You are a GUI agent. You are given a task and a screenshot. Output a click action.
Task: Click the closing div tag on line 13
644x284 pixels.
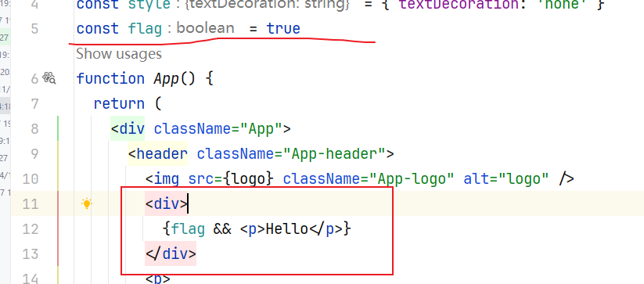click(171, 254)
